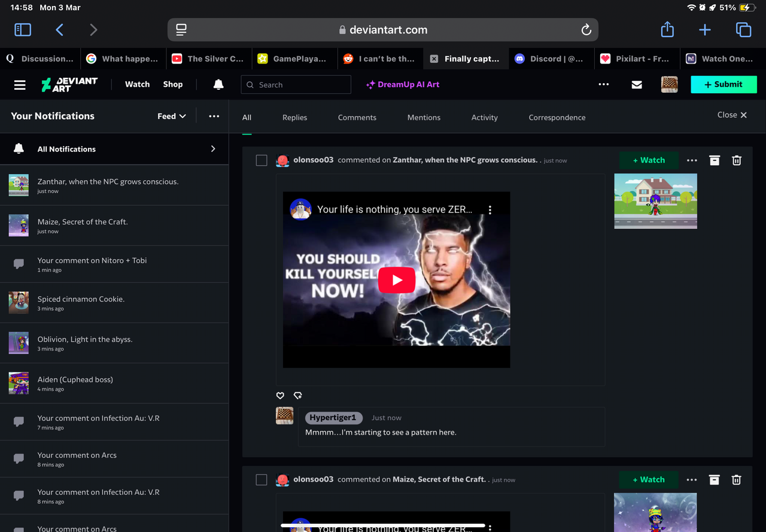Add new Safari tab with plus icon
This screenshot has width=766, height=532.
coord(705,29)
